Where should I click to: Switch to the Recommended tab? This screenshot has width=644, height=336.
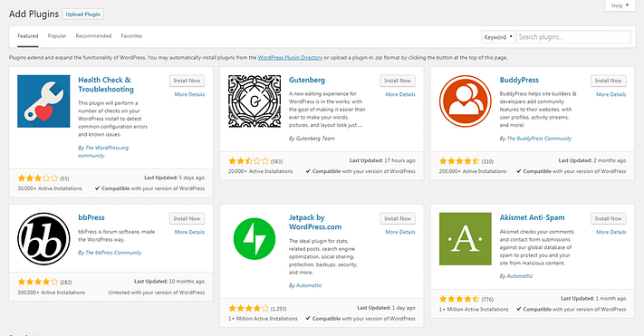pos(93,36)
